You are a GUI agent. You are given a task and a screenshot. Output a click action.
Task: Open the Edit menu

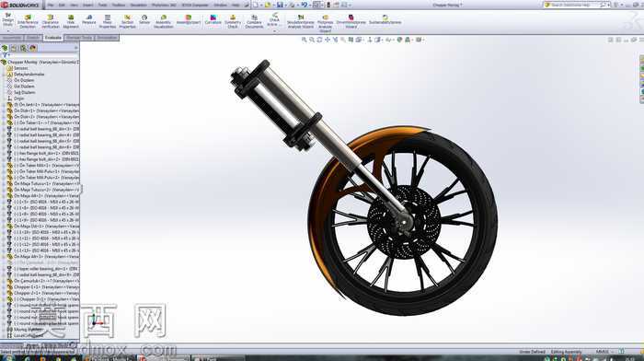[62, 5]
